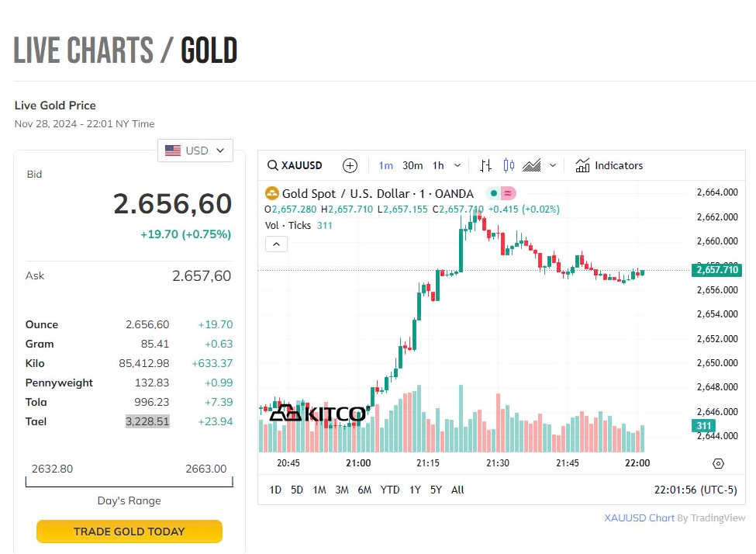Image resolution: width=756 pixels, height=554 pixels.
Task: Click the Day's Range slider bar
Action: 129,482
